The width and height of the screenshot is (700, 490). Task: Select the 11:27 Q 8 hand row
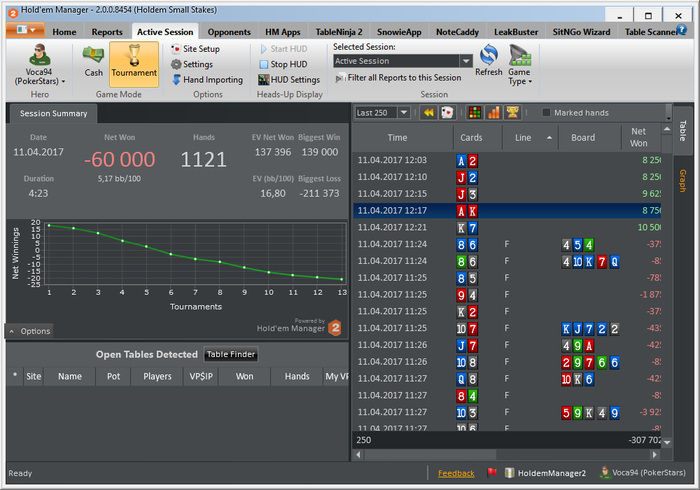point(507,379)
